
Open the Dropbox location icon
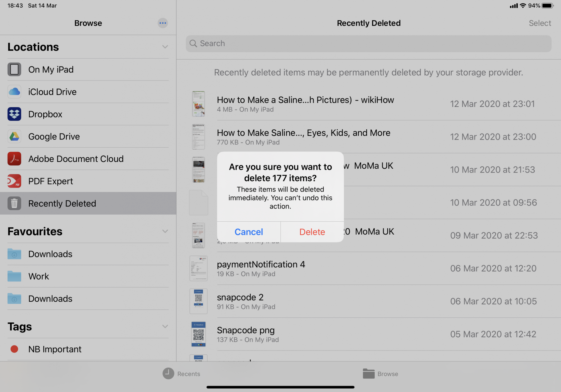(14, 114)
